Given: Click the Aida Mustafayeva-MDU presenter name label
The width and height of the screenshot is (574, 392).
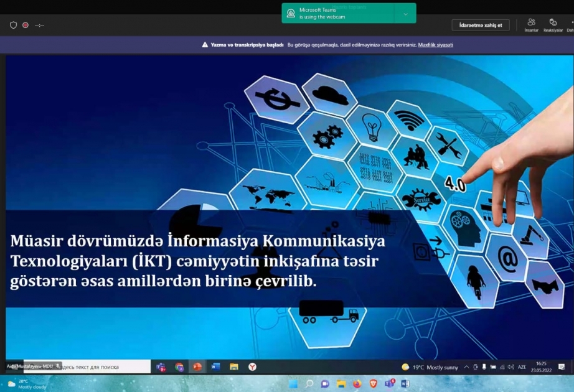Looking at the screenshot, I should coord(30,366).
